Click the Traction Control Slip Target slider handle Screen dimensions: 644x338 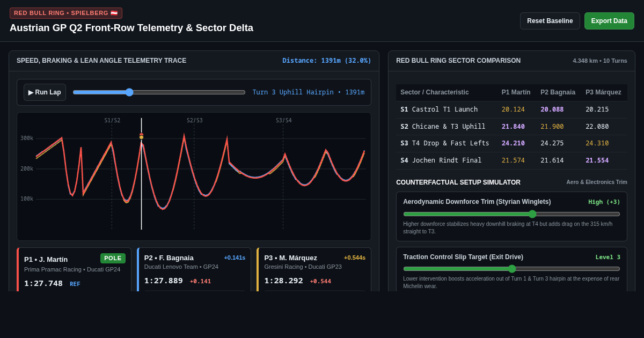pyautogui.click(x=512, y=269)
